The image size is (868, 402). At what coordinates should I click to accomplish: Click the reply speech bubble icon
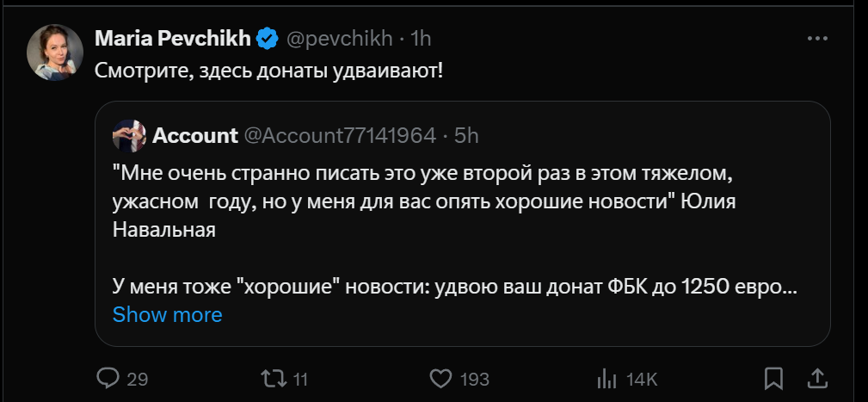(x=107, y=378)
